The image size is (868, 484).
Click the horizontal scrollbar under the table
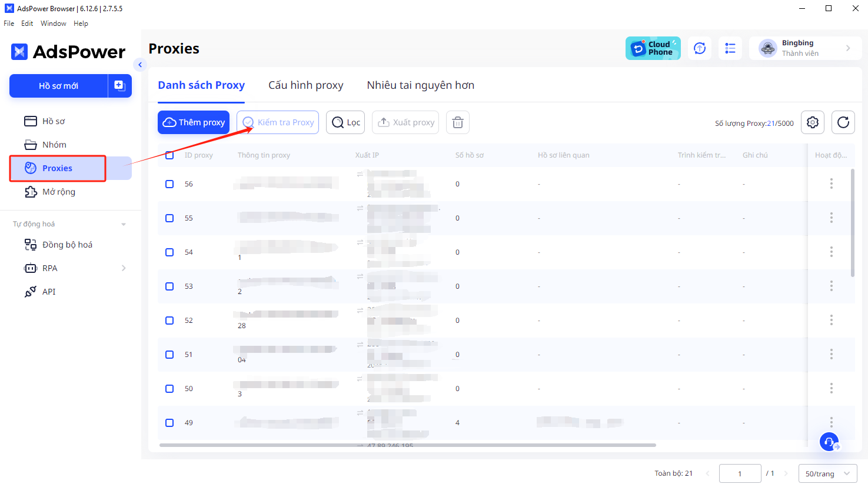[407, 445]
